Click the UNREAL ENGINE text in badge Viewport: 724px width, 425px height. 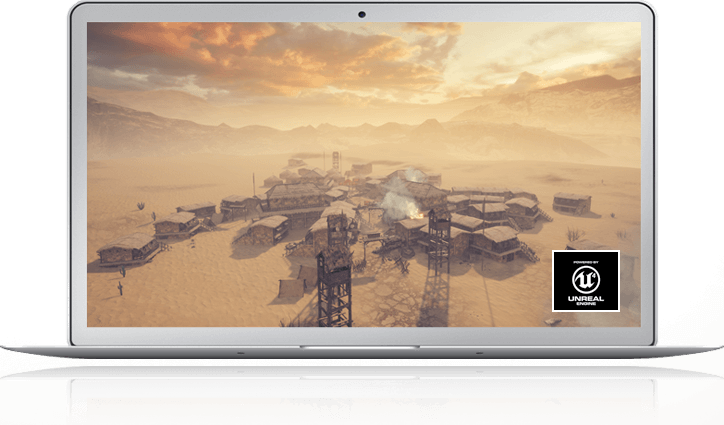pos(585,297)
